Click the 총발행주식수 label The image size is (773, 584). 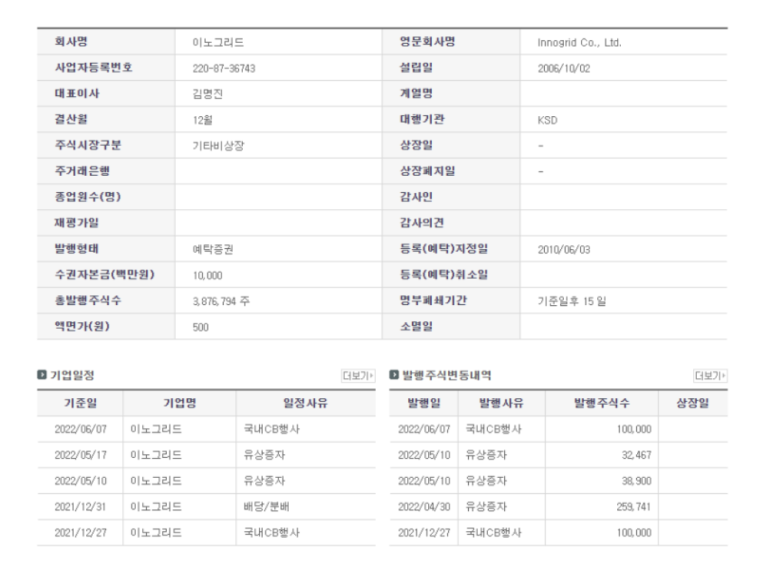pos(88,300)
